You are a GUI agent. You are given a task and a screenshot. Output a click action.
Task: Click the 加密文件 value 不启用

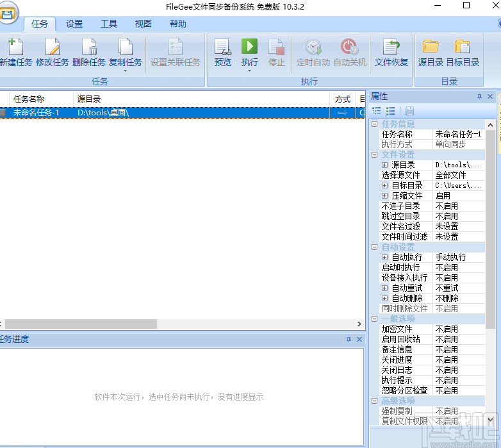459,329
